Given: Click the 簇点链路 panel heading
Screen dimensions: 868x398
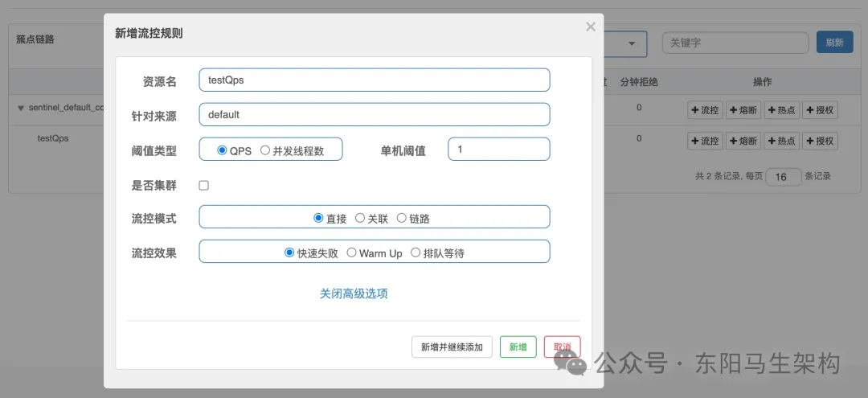Looking at the screenshot, I should pos(35,39).
